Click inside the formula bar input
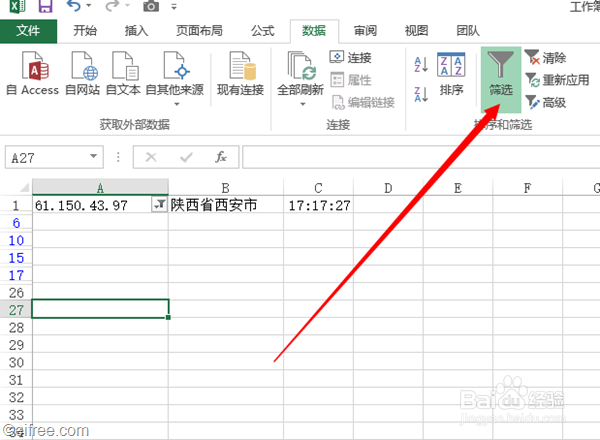The image size is (600, 440). pos(421,157)
